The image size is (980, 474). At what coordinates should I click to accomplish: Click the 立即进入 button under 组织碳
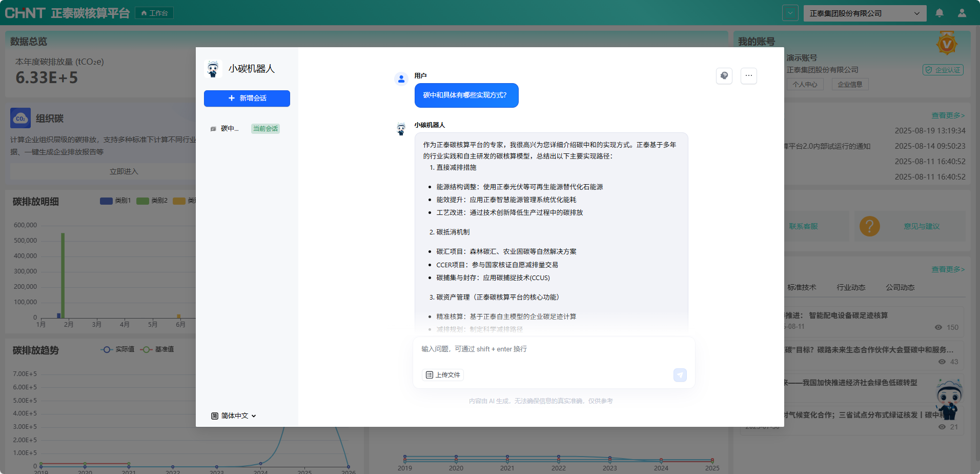point(124,171)
